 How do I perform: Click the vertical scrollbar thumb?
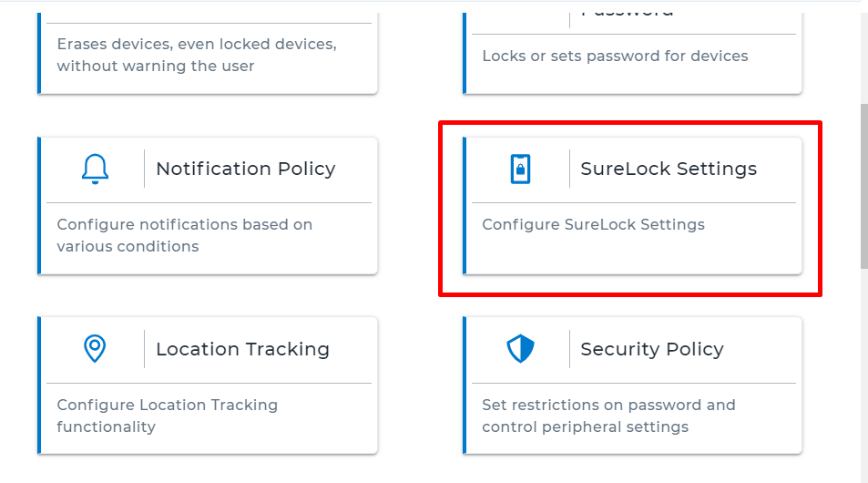coord(864,186)
